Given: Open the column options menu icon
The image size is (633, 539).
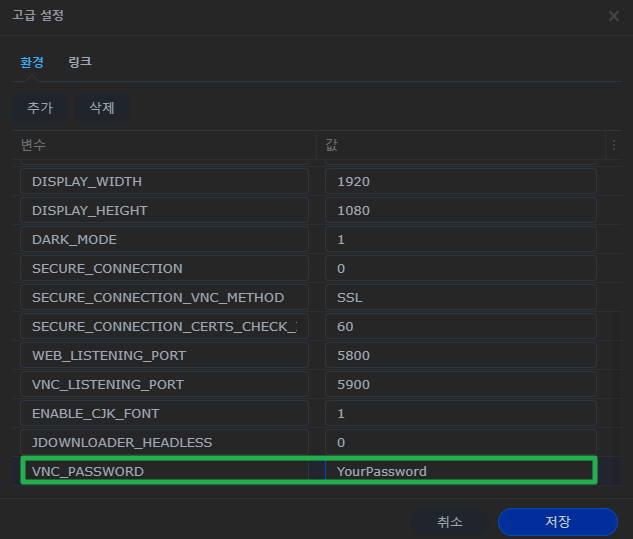Looking at the screenshot, I should (x=614, y=145).
